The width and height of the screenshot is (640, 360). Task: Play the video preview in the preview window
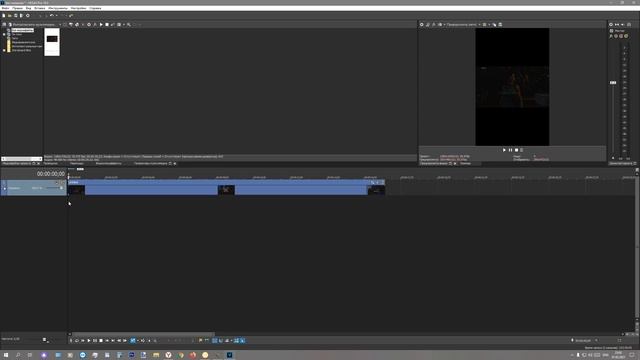point(504,150)
